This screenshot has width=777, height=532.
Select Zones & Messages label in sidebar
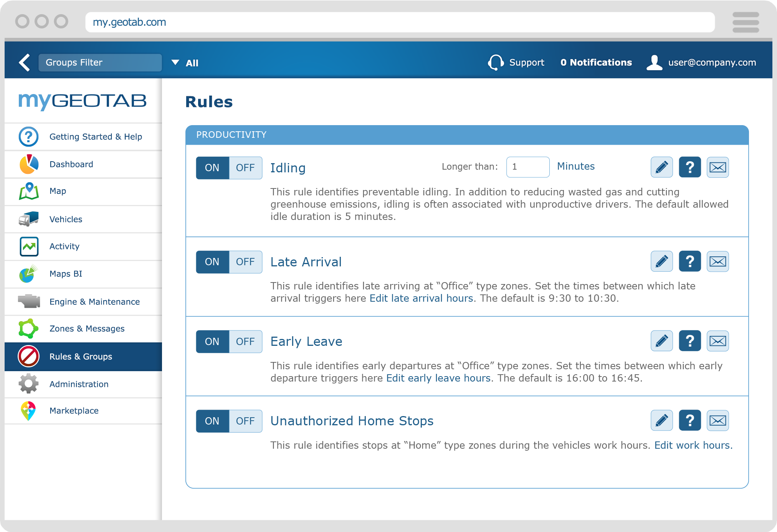87,329
